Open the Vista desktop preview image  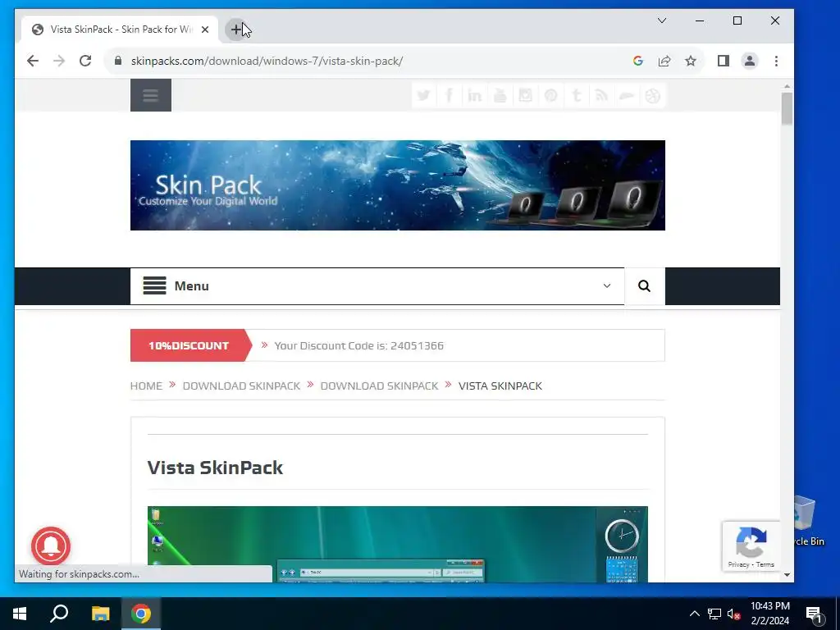point(398,545)
